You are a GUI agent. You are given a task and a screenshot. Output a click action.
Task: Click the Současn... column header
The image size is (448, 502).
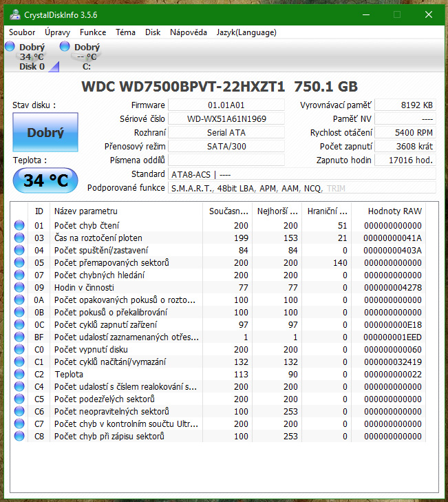tap(227, 211)
